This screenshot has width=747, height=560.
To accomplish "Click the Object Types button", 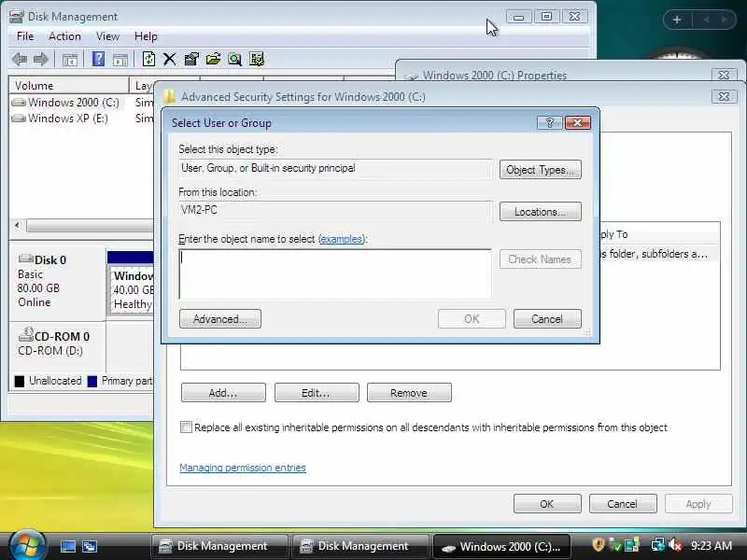I will coord(541,170).
